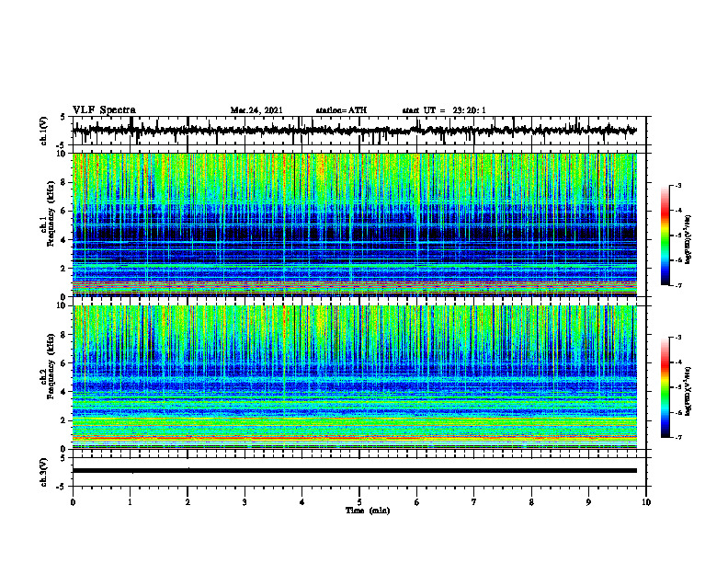Screen dimensions: 728x563
Task: Click the "-3" value on ch.1 colorbar
Action: pos(678,185)
